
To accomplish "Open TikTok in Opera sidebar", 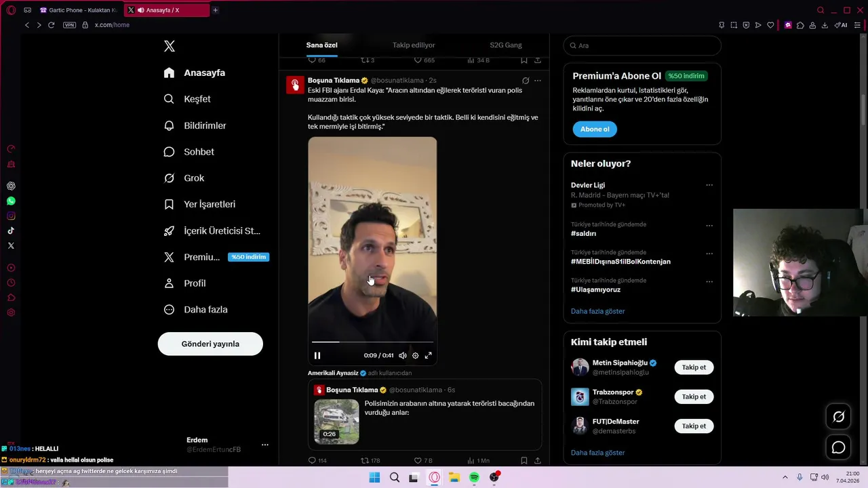I will tap(11, 230).
